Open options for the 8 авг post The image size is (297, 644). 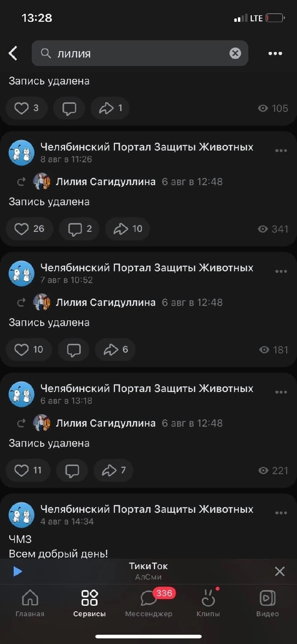(x=281, y=151)
